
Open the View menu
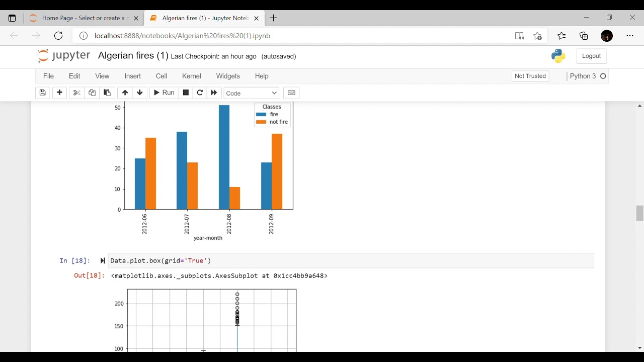click(x=102, y=76)
